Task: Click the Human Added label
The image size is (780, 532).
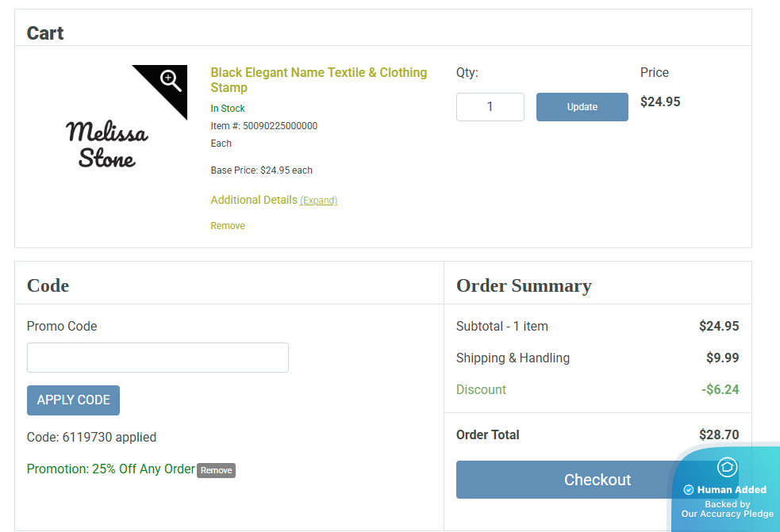Action: 732,490
